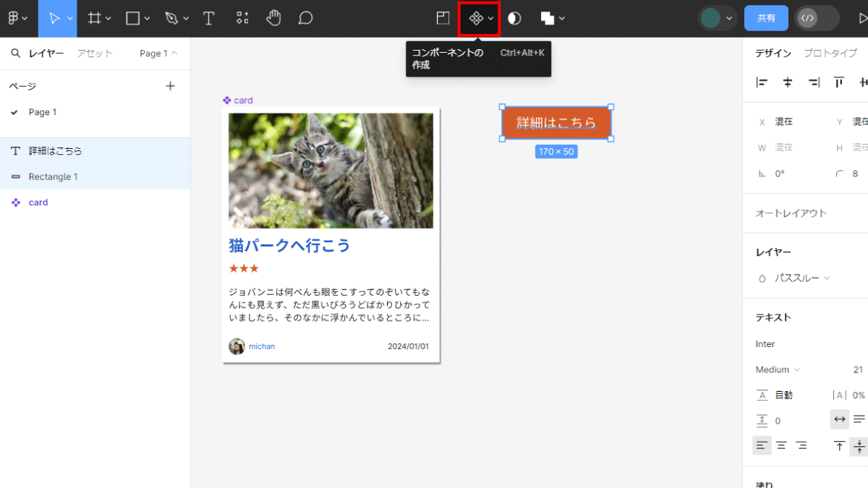Click the 詳細はこちら button on canvas

(556, 122)
